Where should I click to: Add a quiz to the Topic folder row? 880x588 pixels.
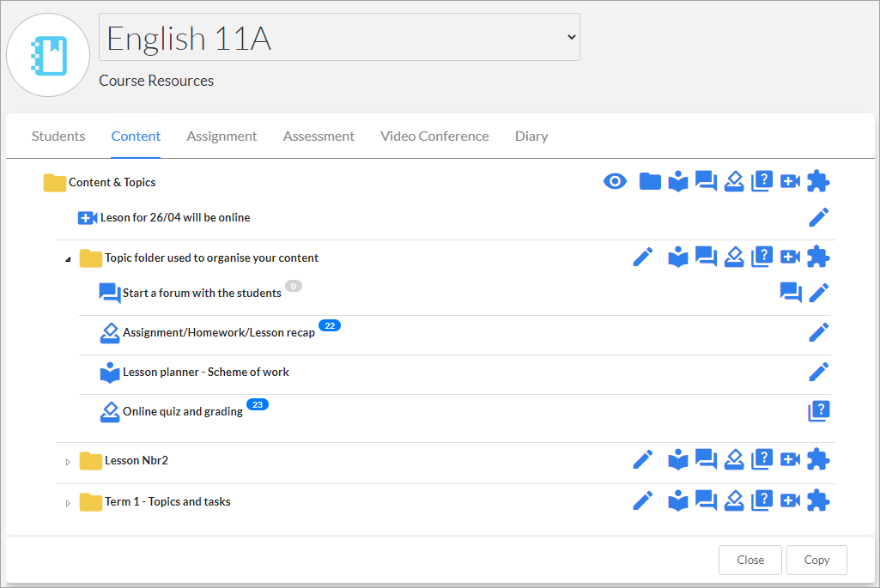point(762,257)
